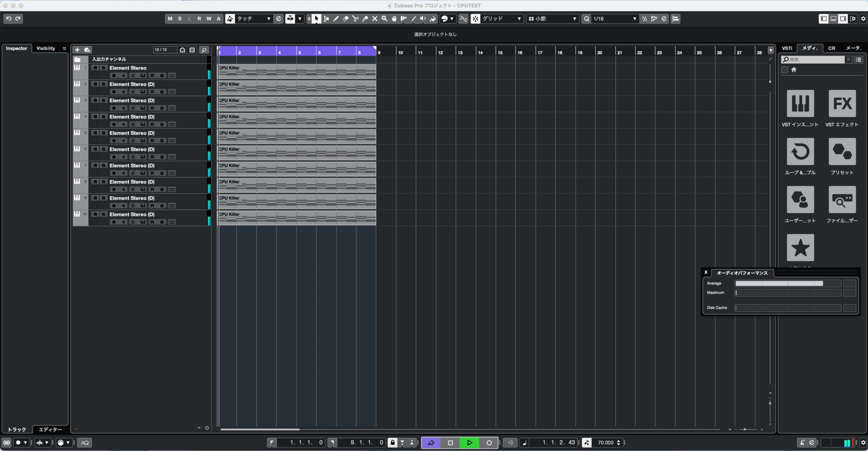Open the タッチ automation mode dropdown
Image resolution: width=868 pixels, height=451 pixels.
254,19
